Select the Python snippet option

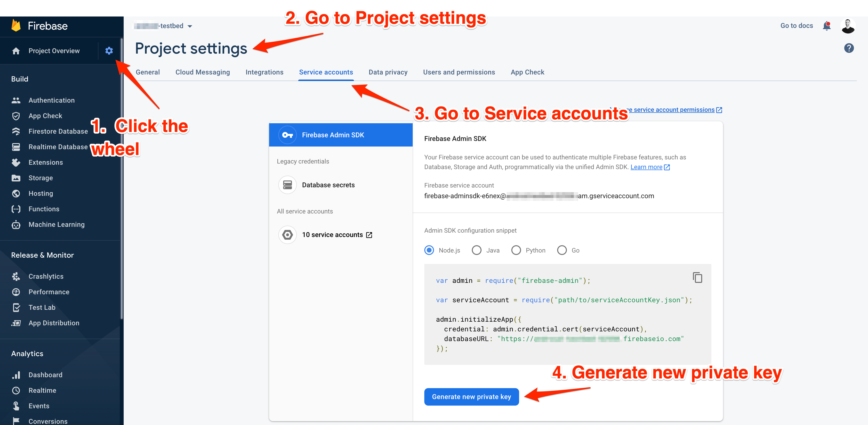(x=516, y=250)
